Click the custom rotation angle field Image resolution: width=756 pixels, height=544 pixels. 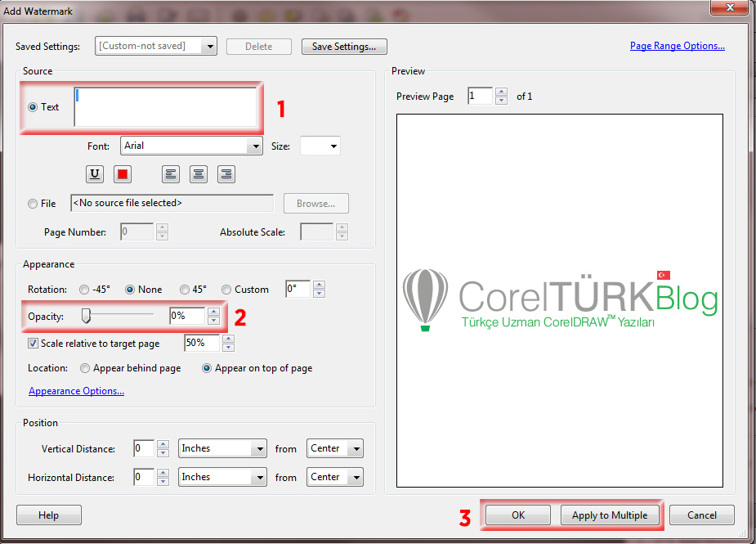tap(298, 289)
